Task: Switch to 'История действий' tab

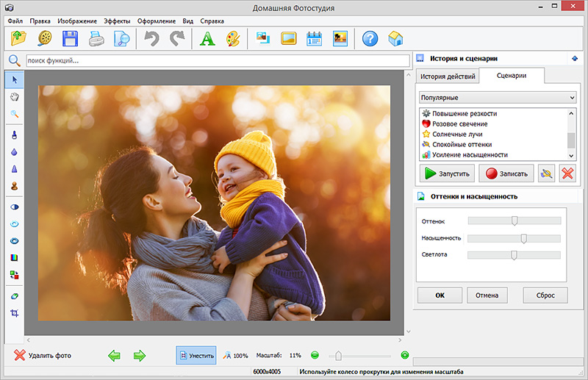Action: click(x=448, y=76)
